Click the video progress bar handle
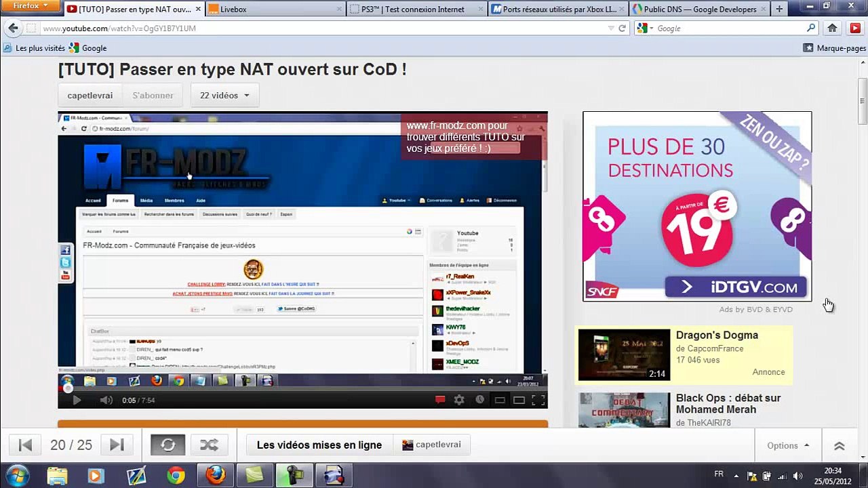Screen dimensions: 868x488 [x=67, y=388]
